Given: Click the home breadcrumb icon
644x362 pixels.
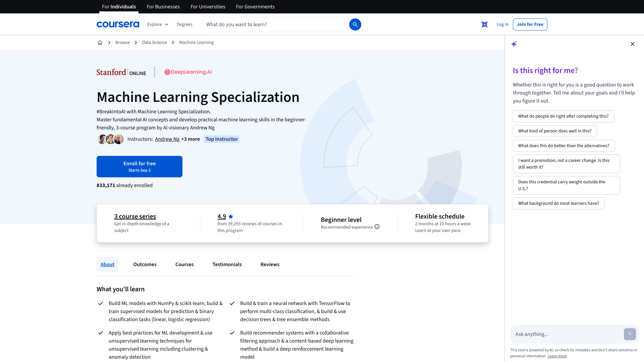Looking at the screenshot, I should click(100, 42).
